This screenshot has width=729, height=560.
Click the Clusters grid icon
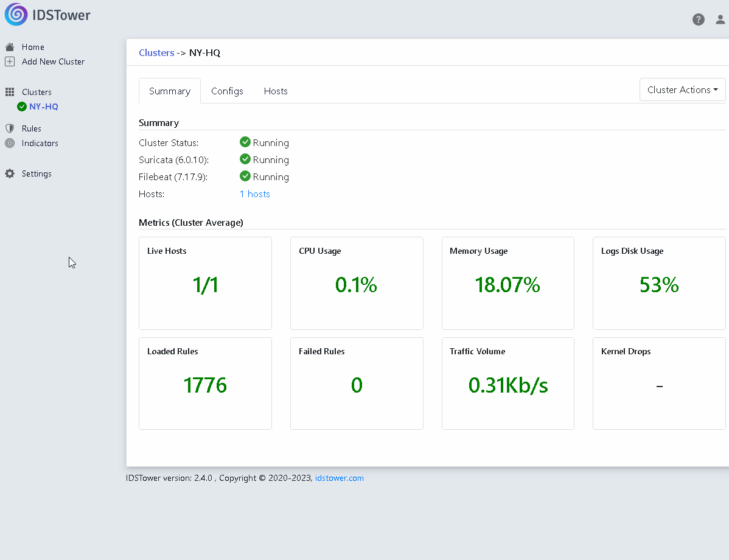[10, 92]
